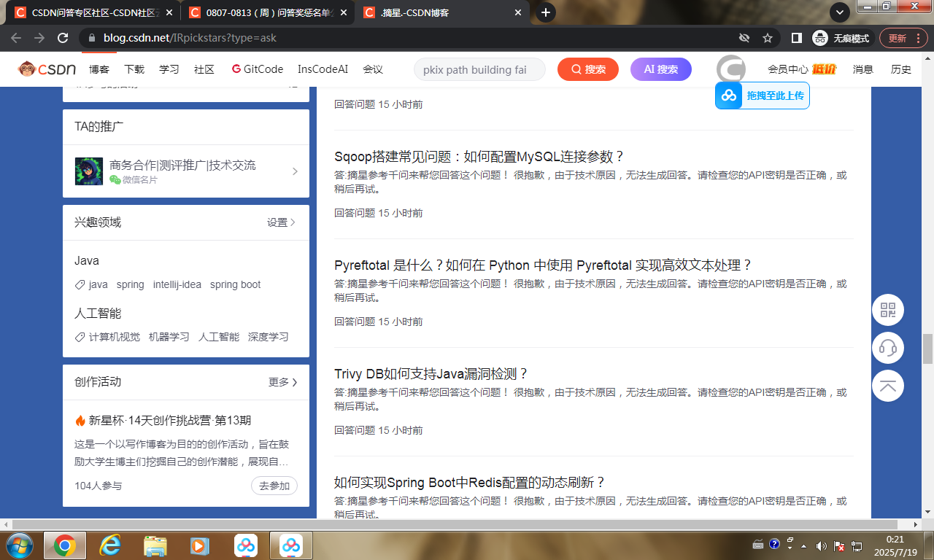Open the tab search dropdown
The height and width of the screenshot is (560, 934).
point(840,12)
